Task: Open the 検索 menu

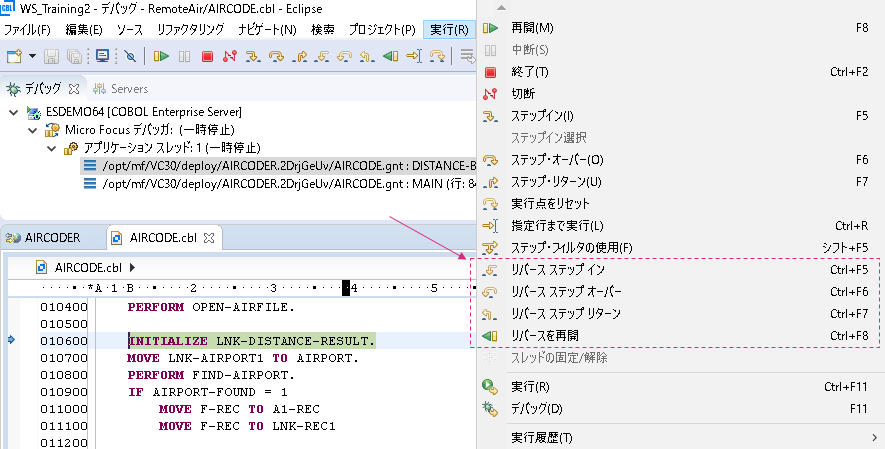Action: point(323,29)
